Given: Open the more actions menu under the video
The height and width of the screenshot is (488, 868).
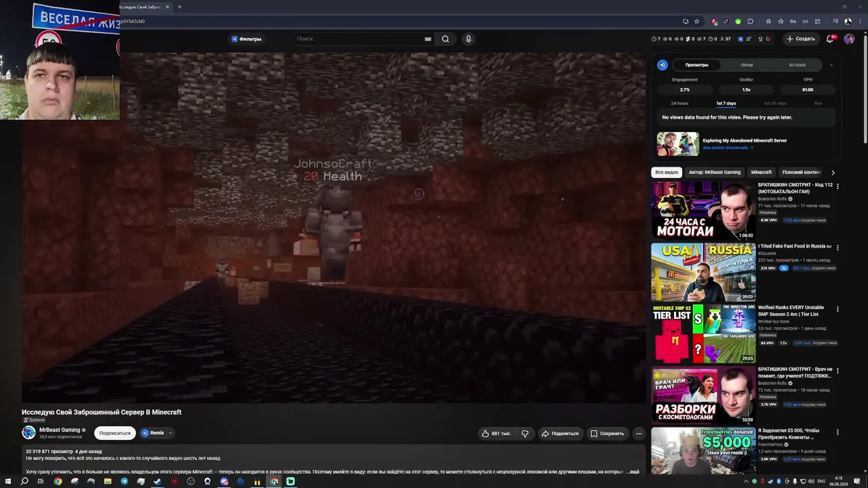Looking at the screenshot, I should [x=639, y=434].
